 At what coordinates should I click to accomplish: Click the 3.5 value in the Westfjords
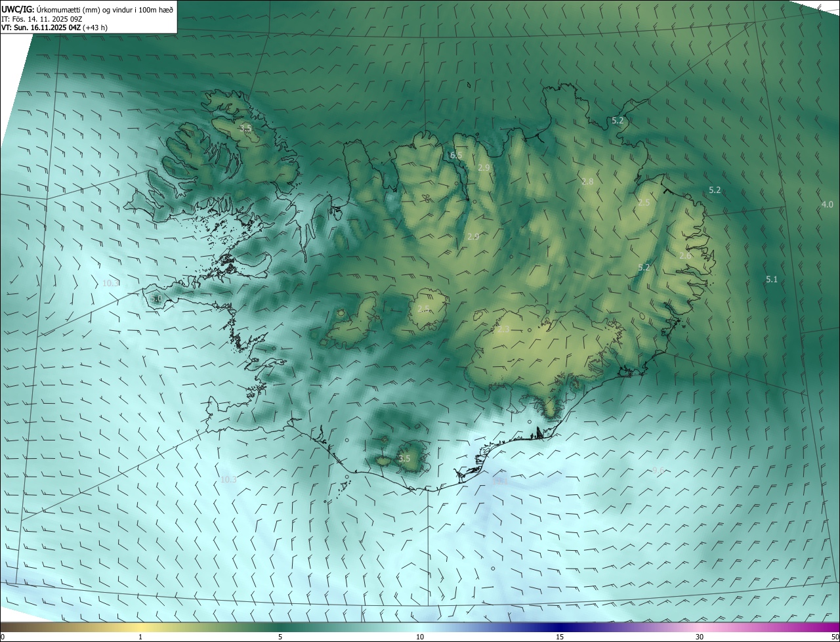245,128
